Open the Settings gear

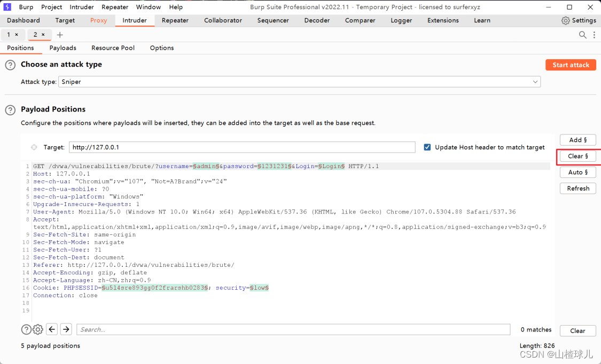pos(565,21)
